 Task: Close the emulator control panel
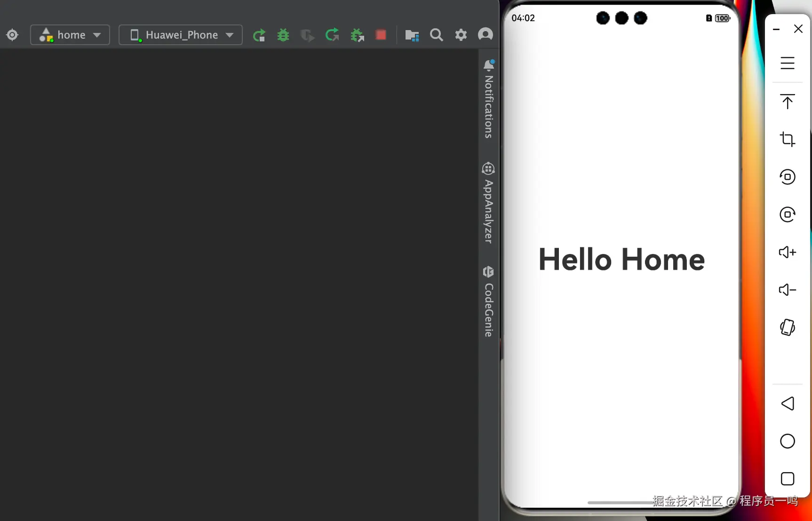tap(798, 29)
